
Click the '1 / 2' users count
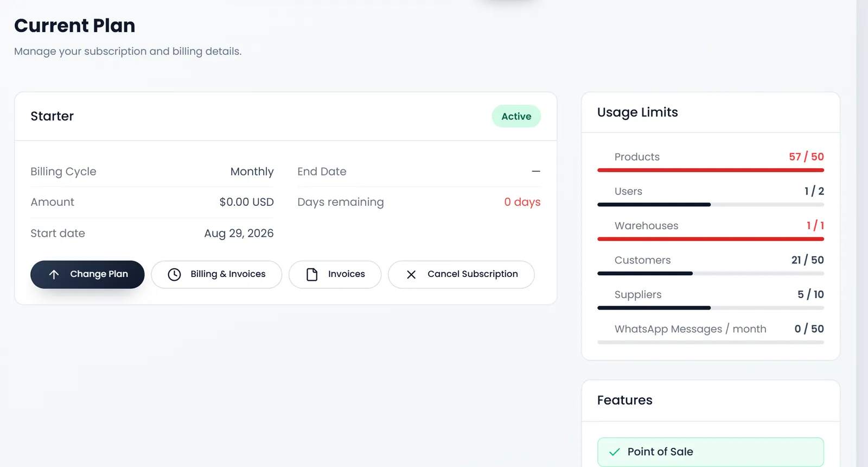coord(814,191)
